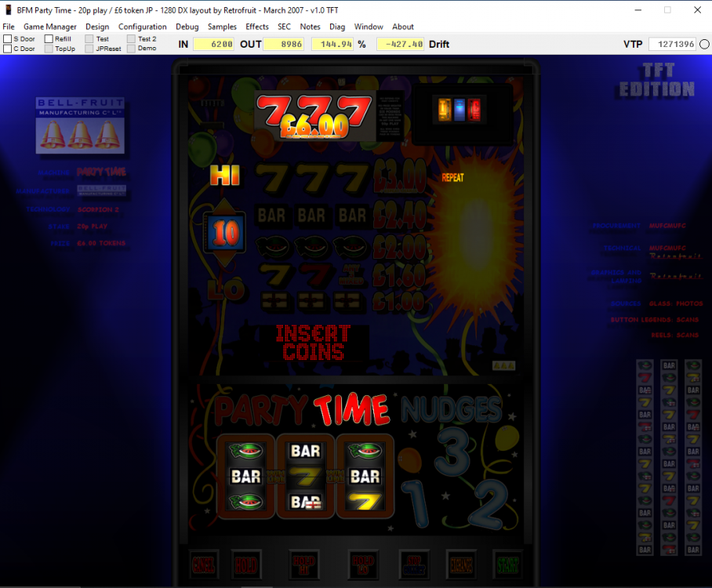Viewport: 712px width, 588px height.
Task: Click the IN meter value field
Action: [x=214, y=44]
